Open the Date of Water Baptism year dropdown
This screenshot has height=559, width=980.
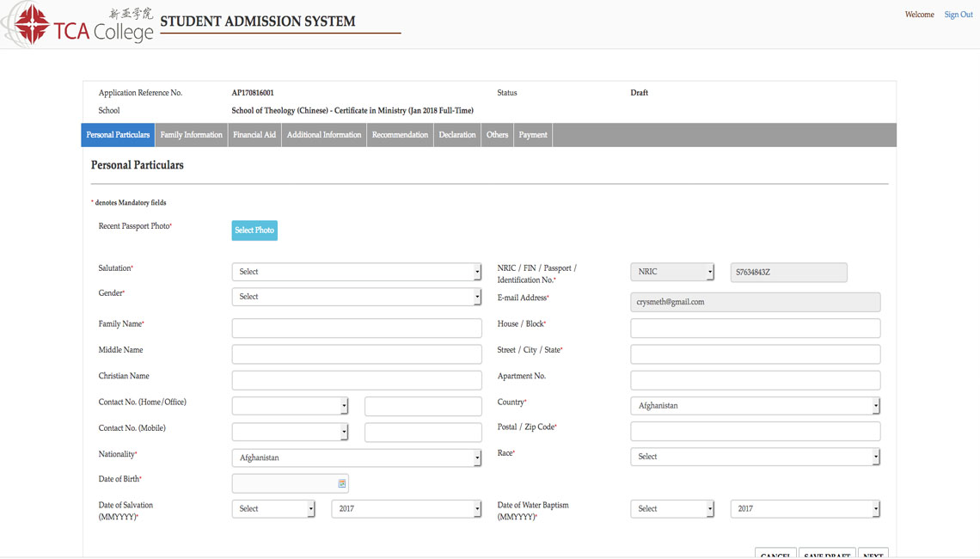(x=805, y=509)
